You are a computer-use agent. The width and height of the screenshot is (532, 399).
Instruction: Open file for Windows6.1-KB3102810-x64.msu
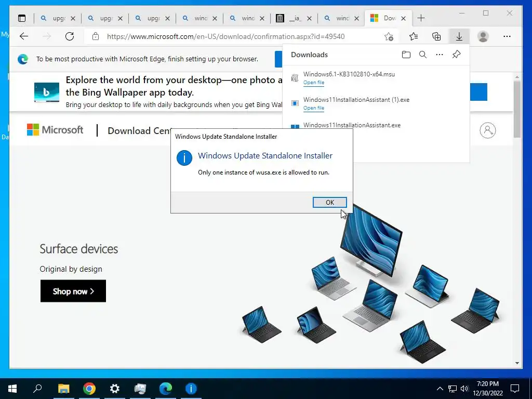(x=313, y=83)
